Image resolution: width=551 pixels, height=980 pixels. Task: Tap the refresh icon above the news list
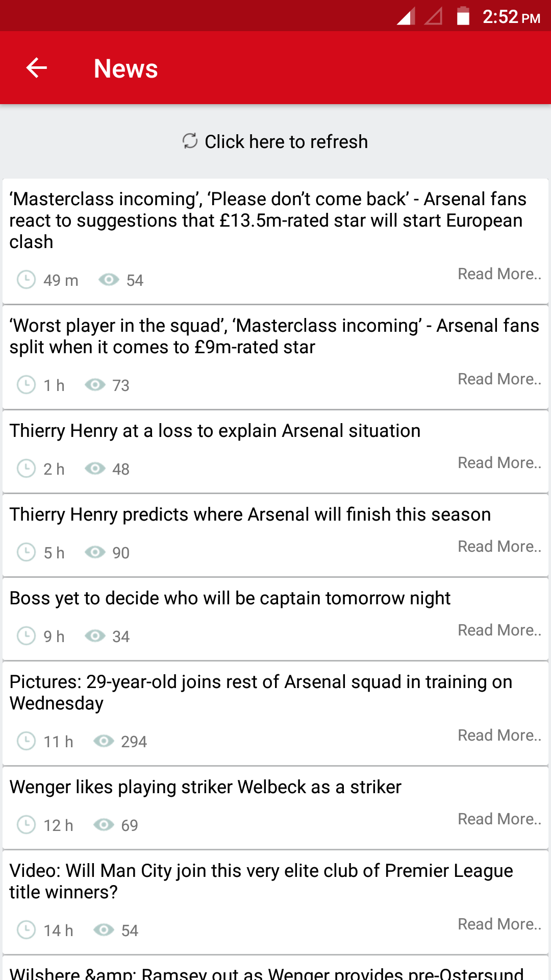[190, 141]
